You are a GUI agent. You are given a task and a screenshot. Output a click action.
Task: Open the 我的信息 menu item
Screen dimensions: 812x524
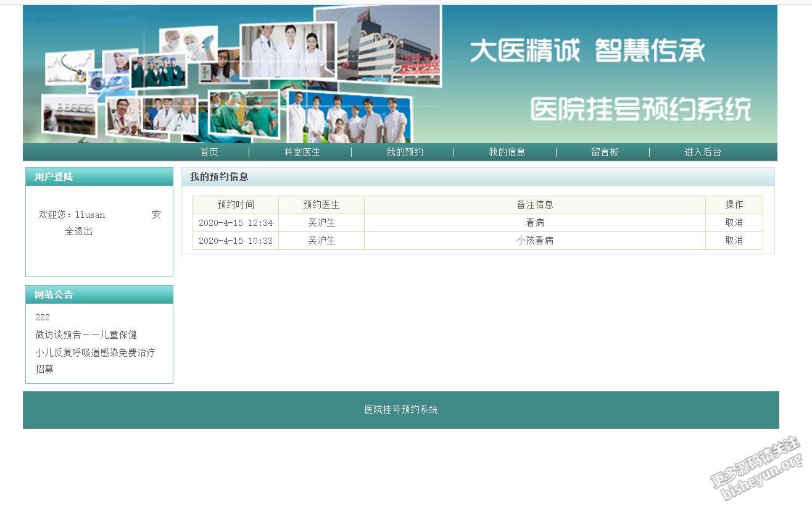pos(507,152)
